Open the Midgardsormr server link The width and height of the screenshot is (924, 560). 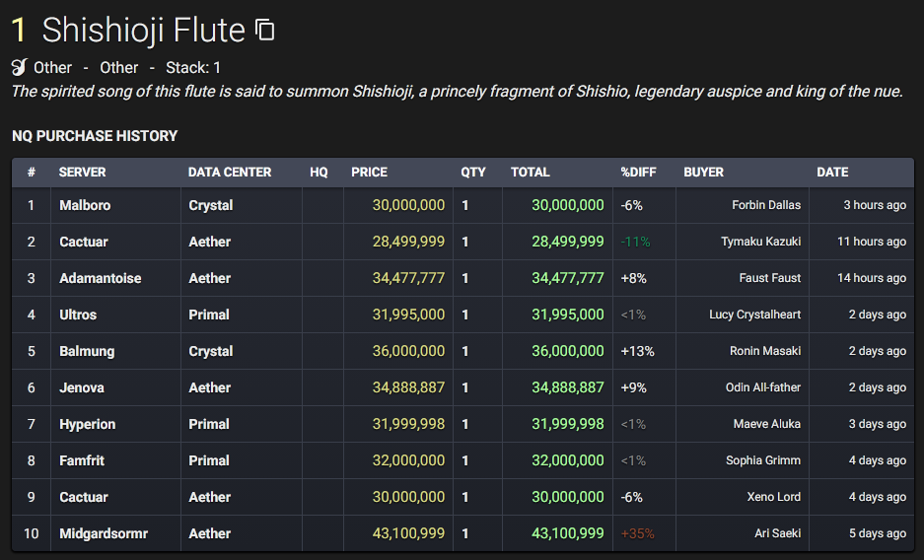[104, 533]
